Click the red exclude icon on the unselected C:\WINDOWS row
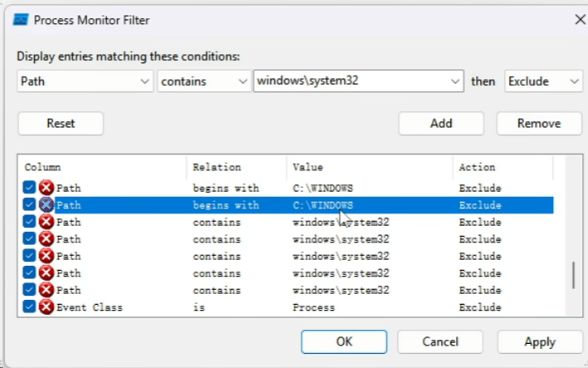This screenshot has height=368, width=588. tap(47, 188)
